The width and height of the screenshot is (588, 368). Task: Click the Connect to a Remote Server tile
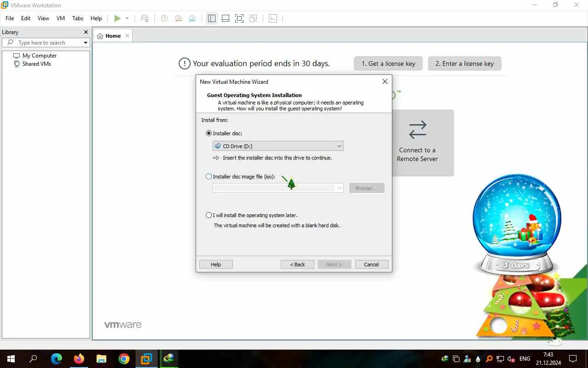(x=417, y=143)
